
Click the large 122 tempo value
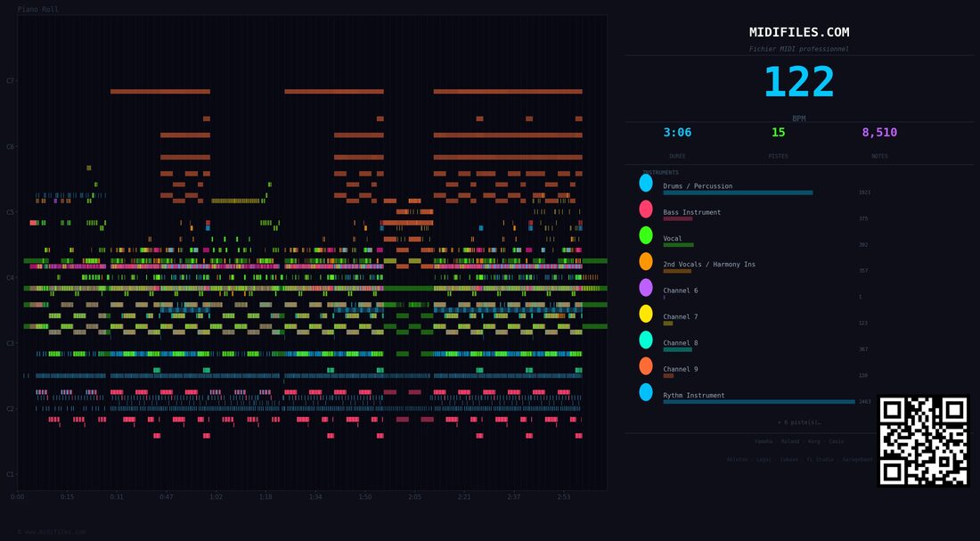pyautogui.click(x=799, y=82)
